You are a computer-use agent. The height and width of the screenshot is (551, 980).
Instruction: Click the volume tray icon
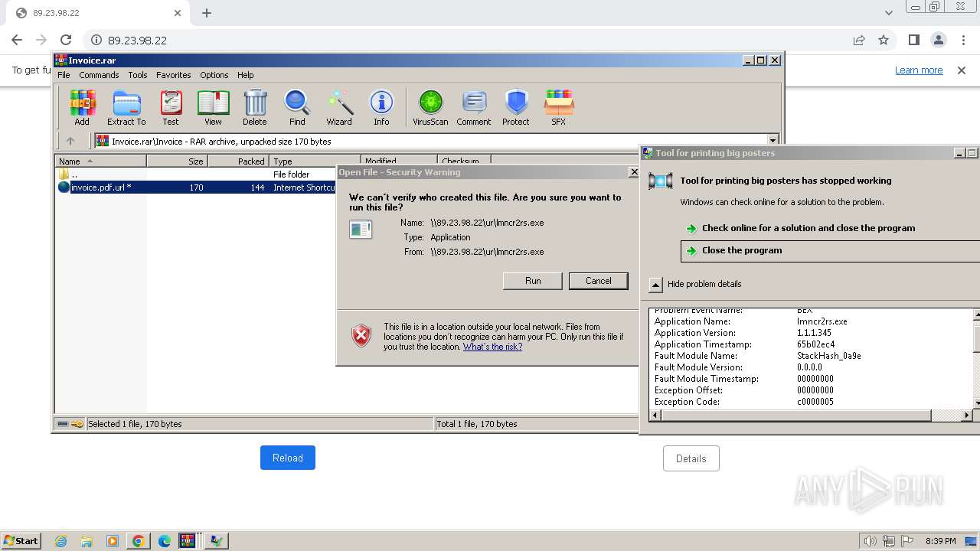tap(870, 541)
